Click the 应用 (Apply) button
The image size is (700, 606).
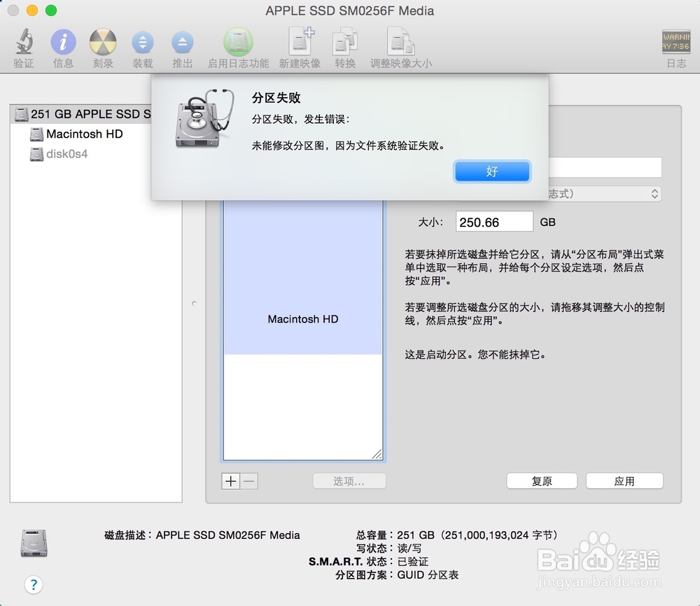tap(624, 481)
